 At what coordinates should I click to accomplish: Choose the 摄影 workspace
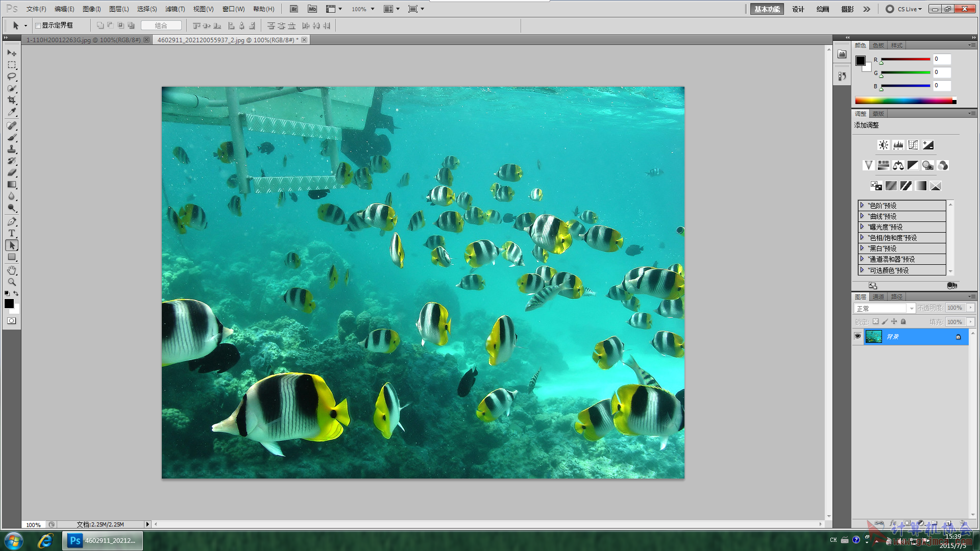click(847, 9)
